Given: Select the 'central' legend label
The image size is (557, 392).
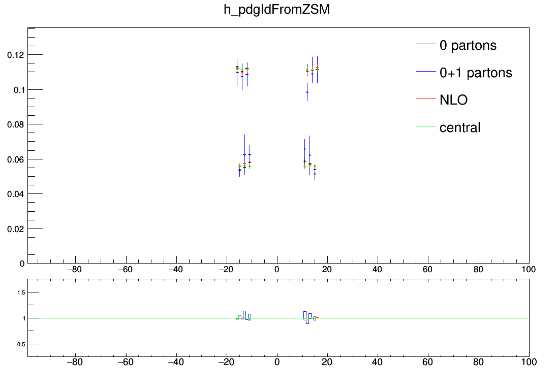Looking at the screenshot, I should [x=460, y=127].
